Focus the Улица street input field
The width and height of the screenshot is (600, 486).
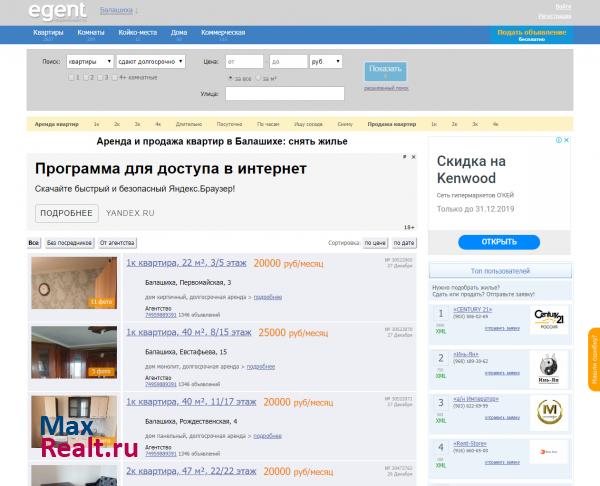coord(285,94)
